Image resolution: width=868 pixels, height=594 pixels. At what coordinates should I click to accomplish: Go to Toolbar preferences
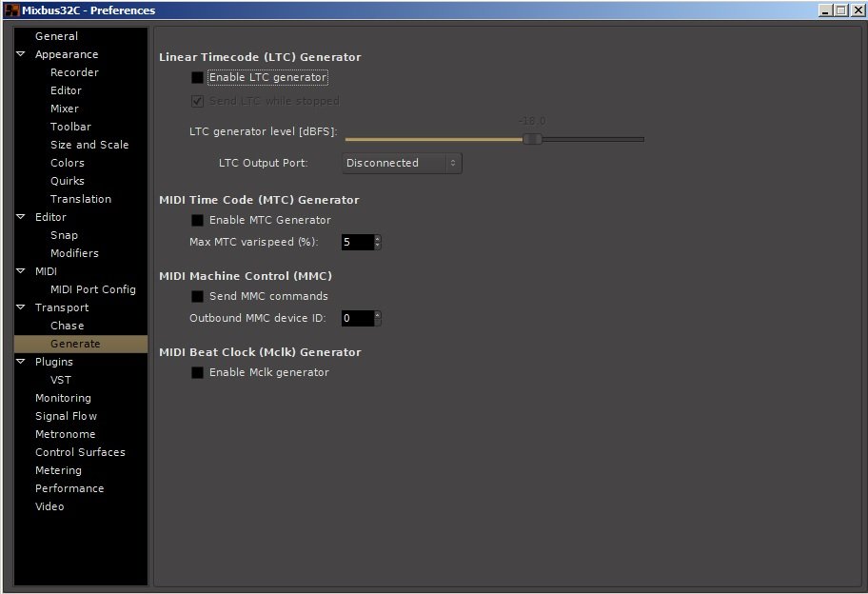click(70, 127)
